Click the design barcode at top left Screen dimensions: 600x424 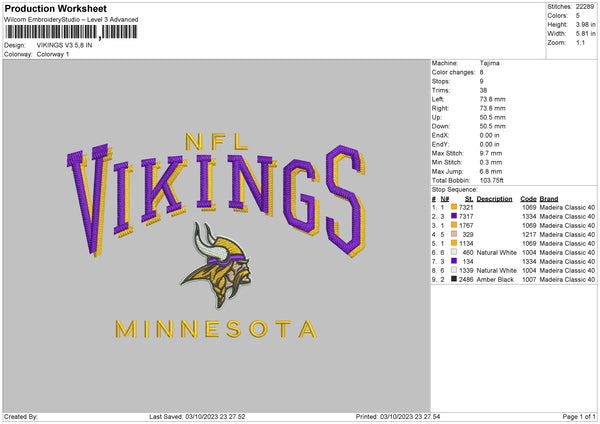(71, 32)
